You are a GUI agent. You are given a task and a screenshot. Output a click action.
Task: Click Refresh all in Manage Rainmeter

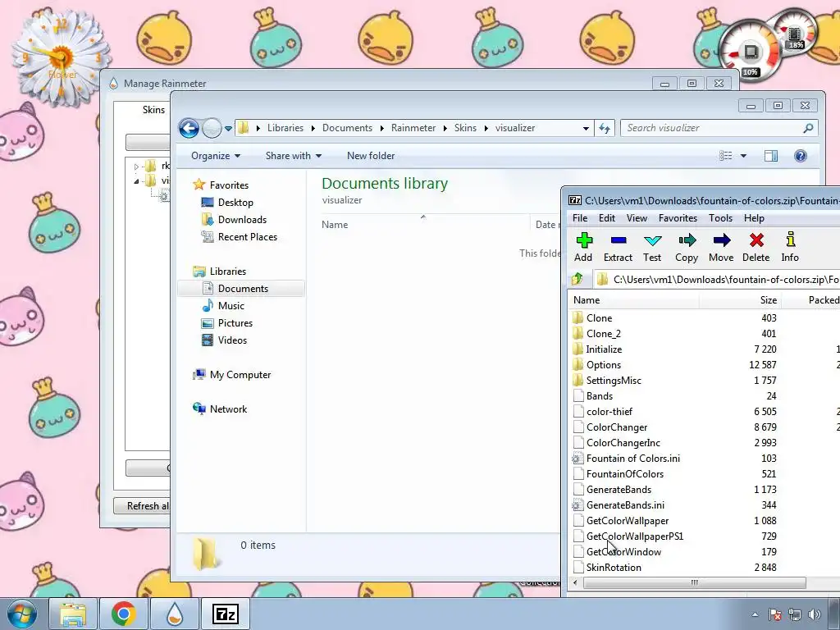(142, 505)
